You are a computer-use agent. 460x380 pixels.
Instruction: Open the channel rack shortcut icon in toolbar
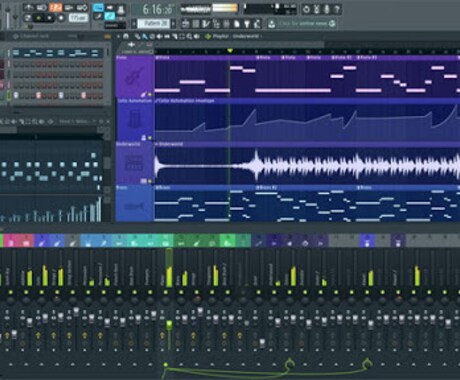[196, 24]
